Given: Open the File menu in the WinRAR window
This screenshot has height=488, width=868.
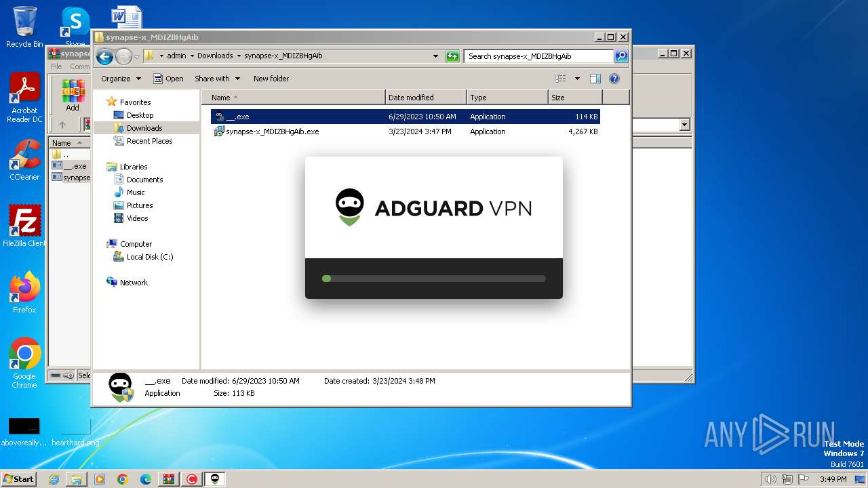Looking at the screenshot, I should pyautogui.click(x=56, y=66).
